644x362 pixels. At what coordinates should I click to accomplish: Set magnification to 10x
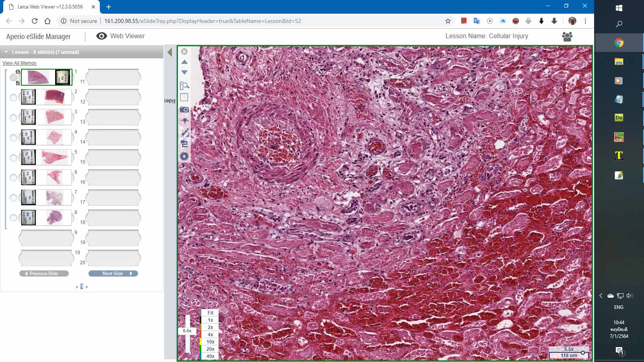pyautogui.click(x=210, y=341)
